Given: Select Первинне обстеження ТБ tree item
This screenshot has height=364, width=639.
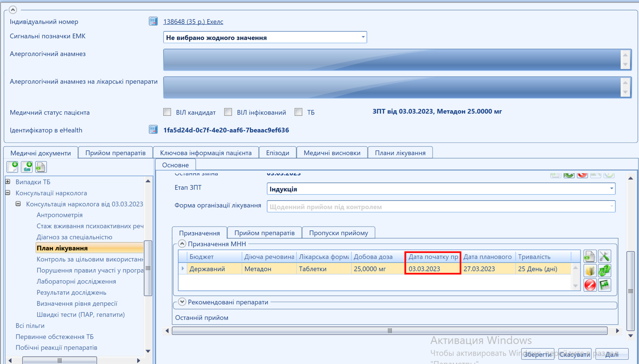Looking at the screenshot, I should pyautogui.click(x=55, y=337).
